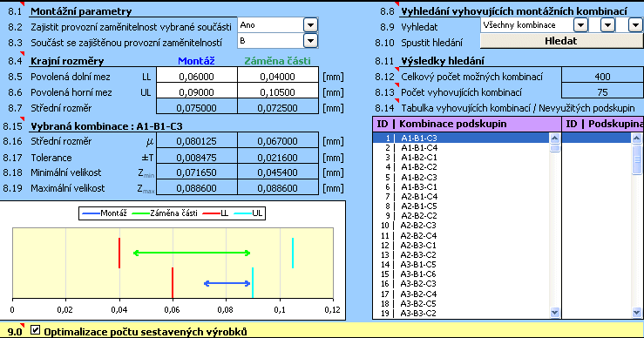Viewport: 644px width, 338px height.
Task: Edit Montáž lower limit LL field
Action: coord(197,77)
